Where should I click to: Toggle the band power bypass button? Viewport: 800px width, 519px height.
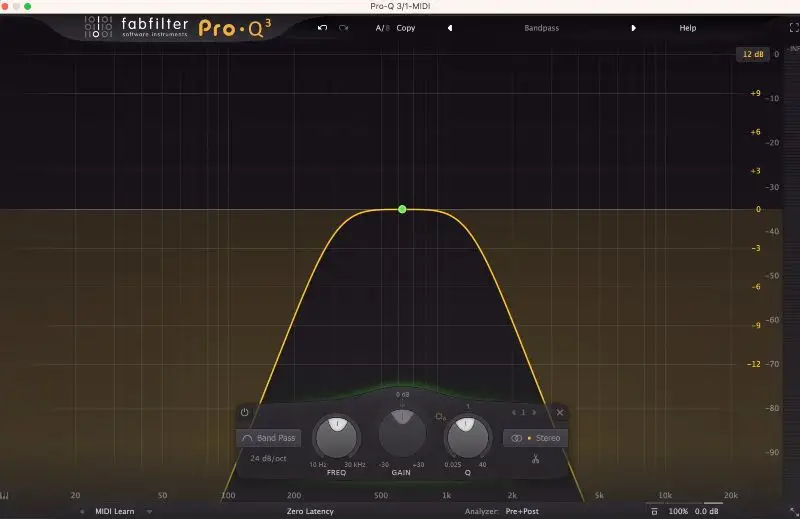click(244, 412)
